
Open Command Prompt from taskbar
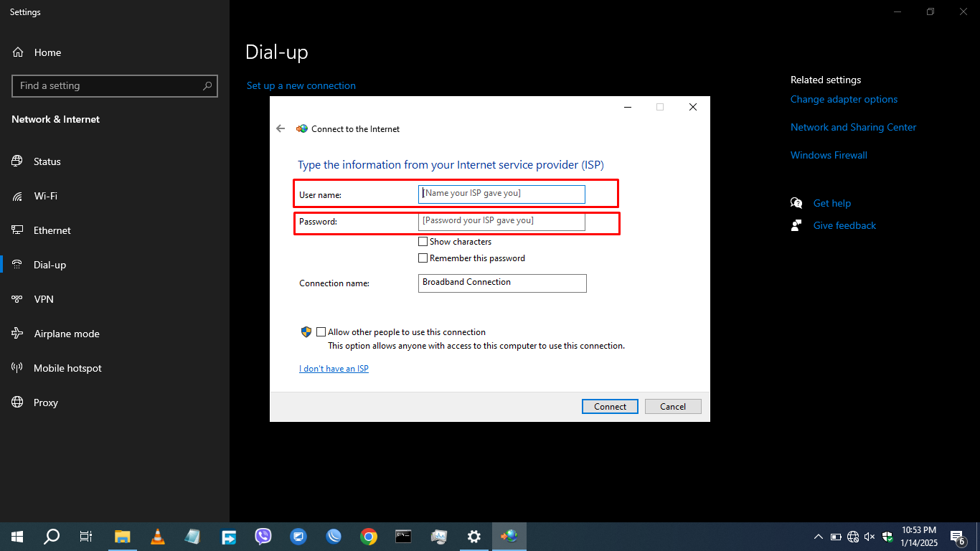tap(404, 536)
